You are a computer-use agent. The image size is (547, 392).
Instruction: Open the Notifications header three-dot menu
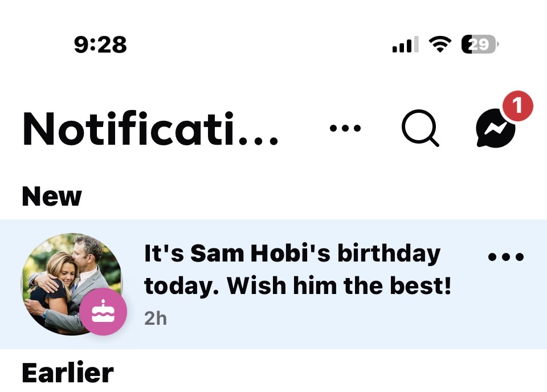coord(345,128)
